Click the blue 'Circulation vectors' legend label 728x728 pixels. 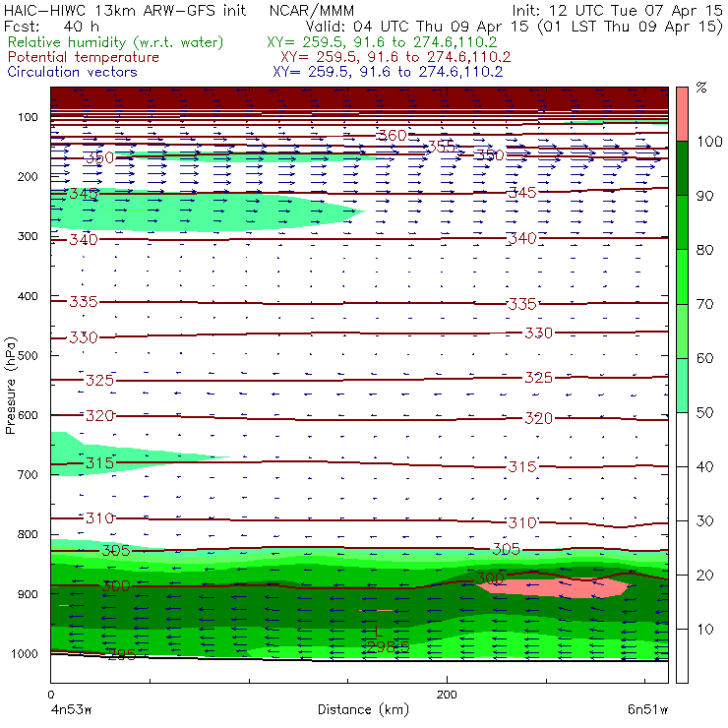(73, 72)
